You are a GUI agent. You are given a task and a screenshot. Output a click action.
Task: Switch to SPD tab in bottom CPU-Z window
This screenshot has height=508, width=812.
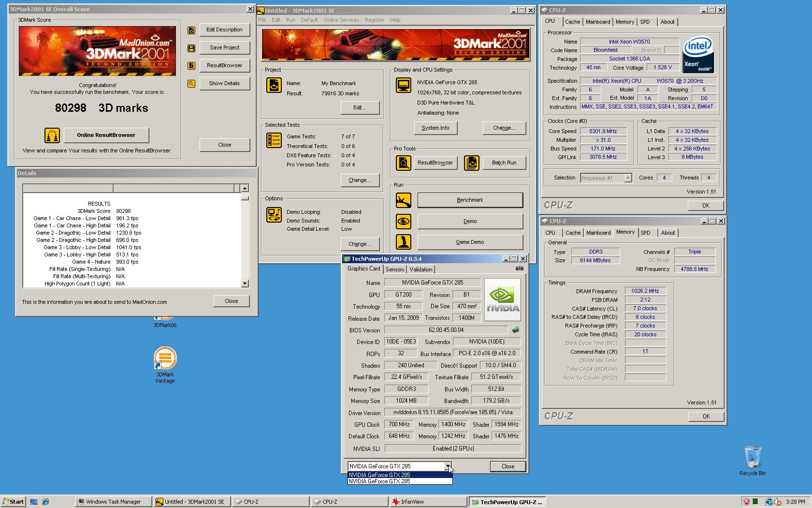(645, 233)
